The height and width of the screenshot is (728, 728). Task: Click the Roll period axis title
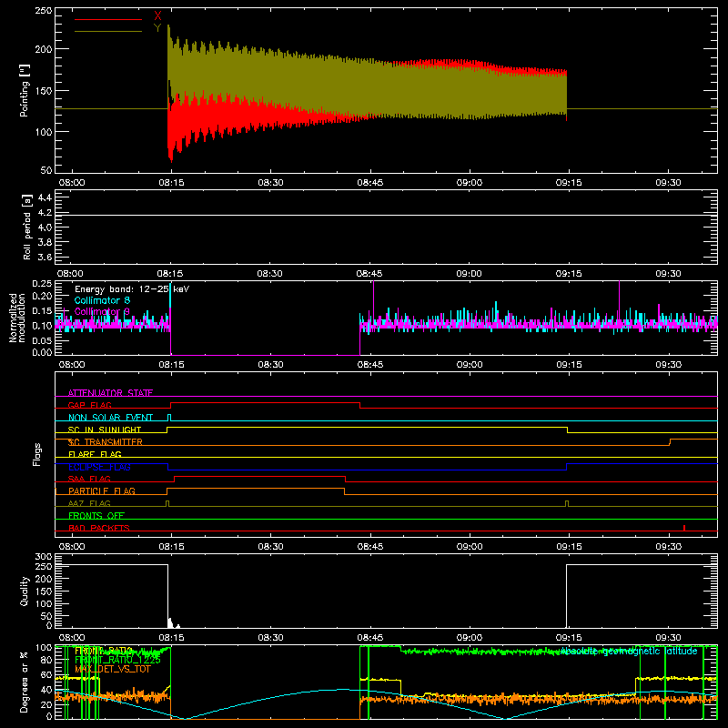point(27,227)
